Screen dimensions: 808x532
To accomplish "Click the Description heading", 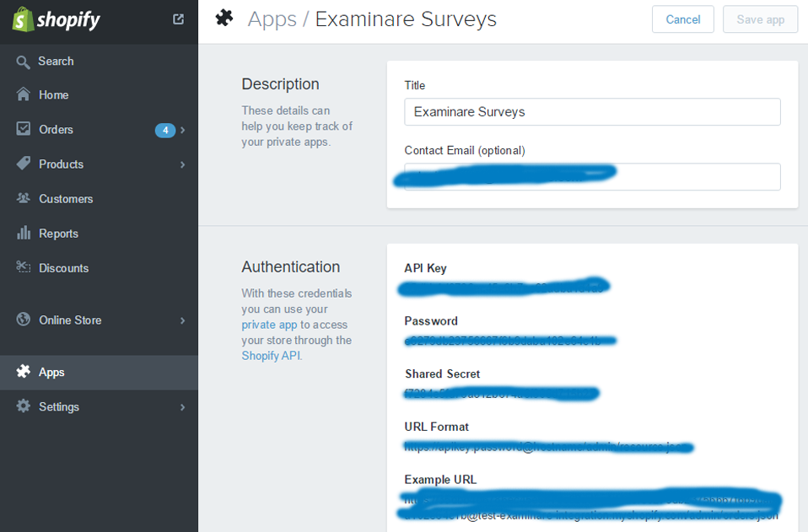I will pyautogui.click(x=280, y=84).
